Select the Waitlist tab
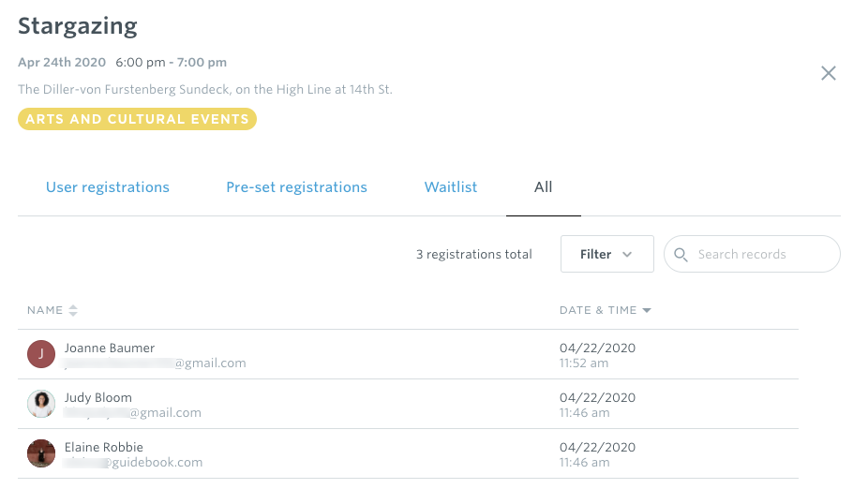The image size is (853, 504). [451, 187]
